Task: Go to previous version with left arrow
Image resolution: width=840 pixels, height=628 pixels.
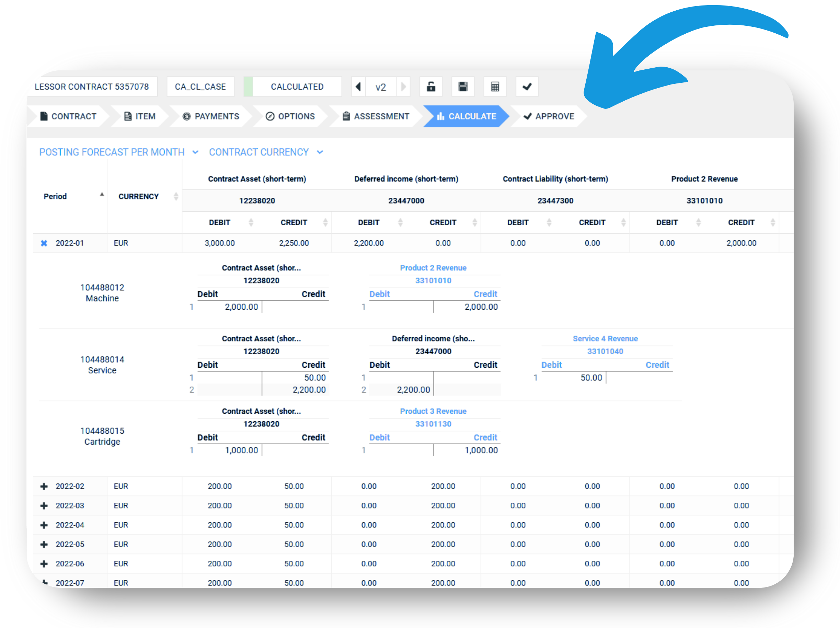Action: click(x=358, y=87)
